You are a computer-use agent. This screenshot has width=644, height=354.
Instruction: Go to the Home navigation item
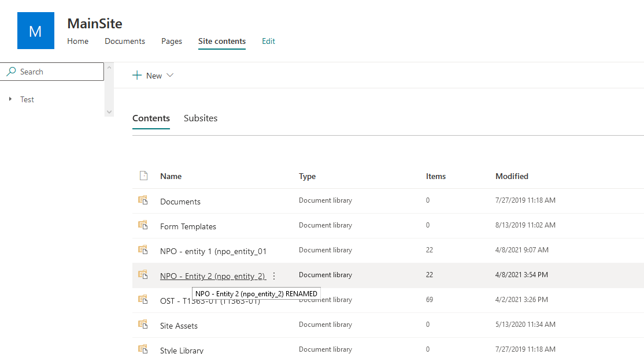(x=77, y=41)
